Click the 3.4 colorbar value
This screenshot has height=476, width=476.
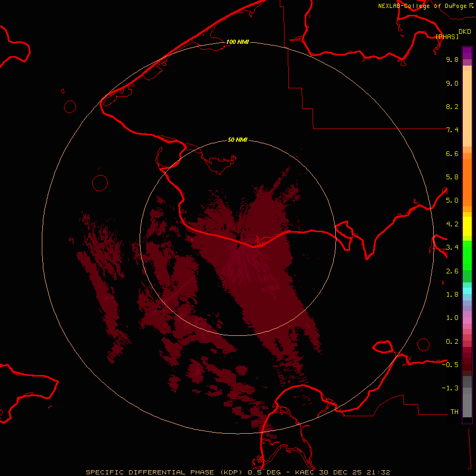(452, 248)
